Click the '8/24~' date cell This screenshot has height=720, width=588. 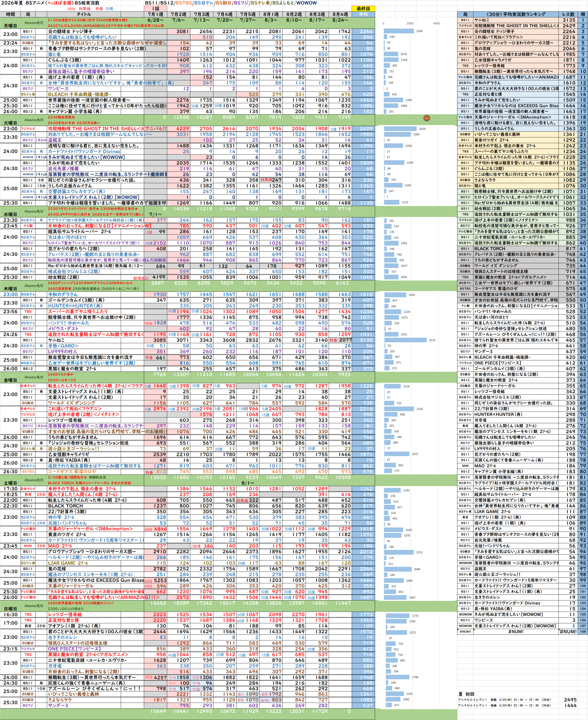(340, 20)
